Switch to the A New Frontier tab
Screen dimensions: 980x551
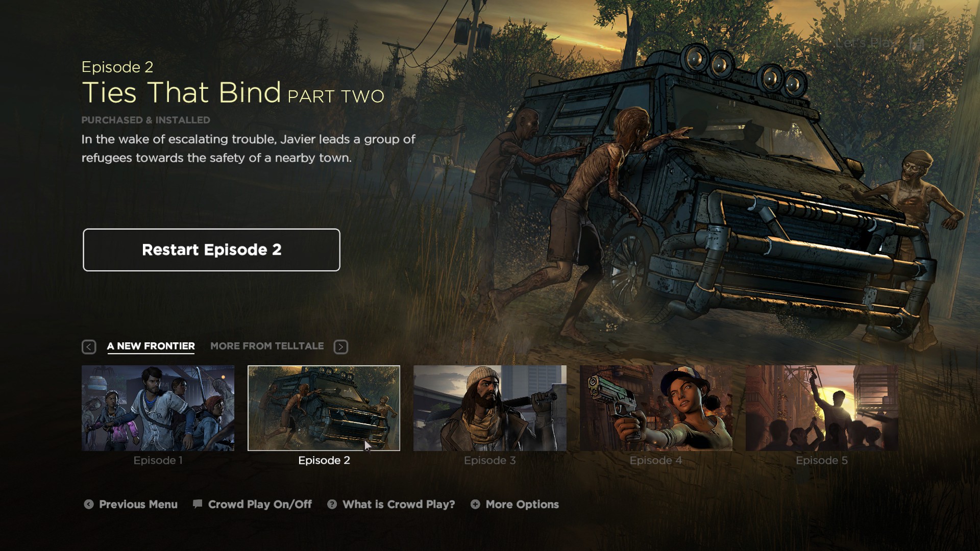(x=151, y=346)
